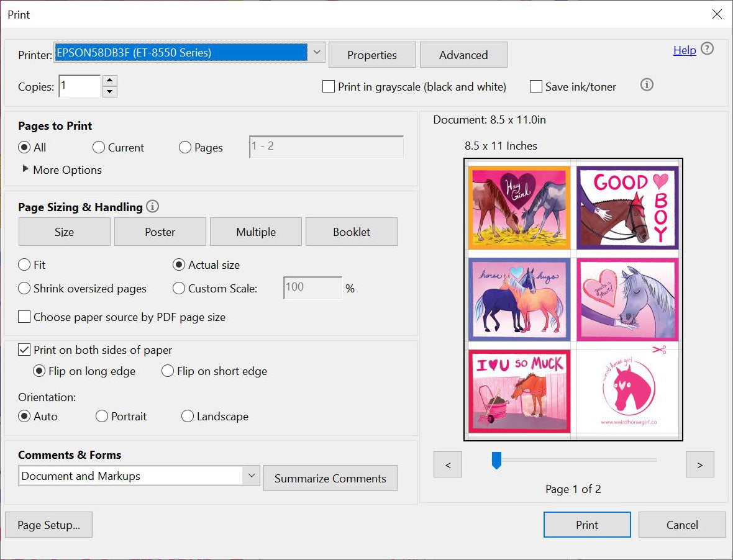Open printer Properties
Viewport: 733px width, 560px height.
point(371,55)
